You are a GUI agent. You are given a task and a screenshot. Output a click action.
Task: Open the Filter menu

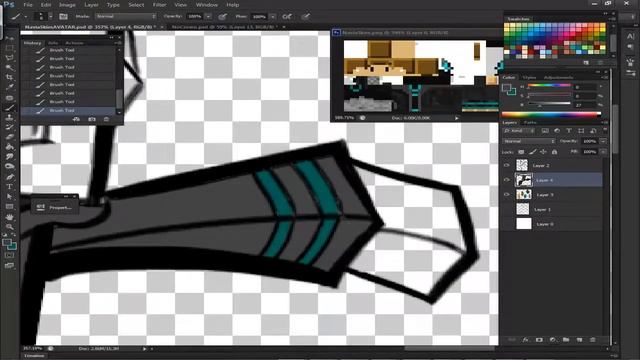pos(159,5)
